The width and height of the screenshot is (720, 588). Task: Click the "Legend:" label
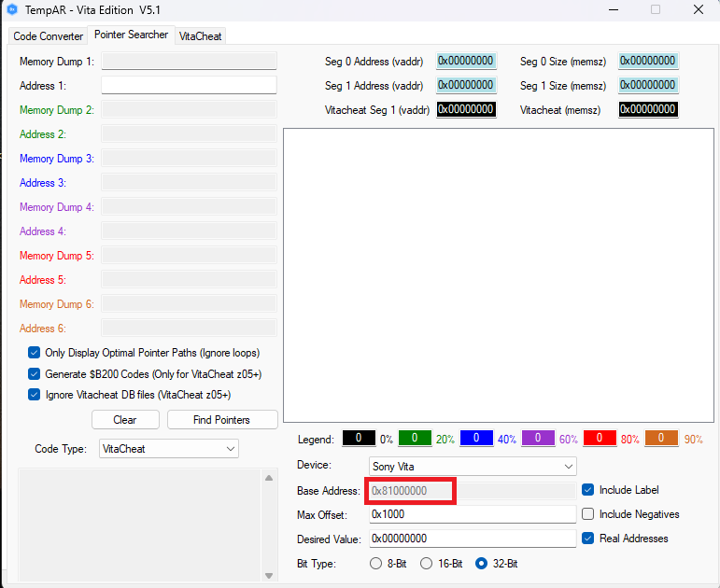click(x=316, y=440)
